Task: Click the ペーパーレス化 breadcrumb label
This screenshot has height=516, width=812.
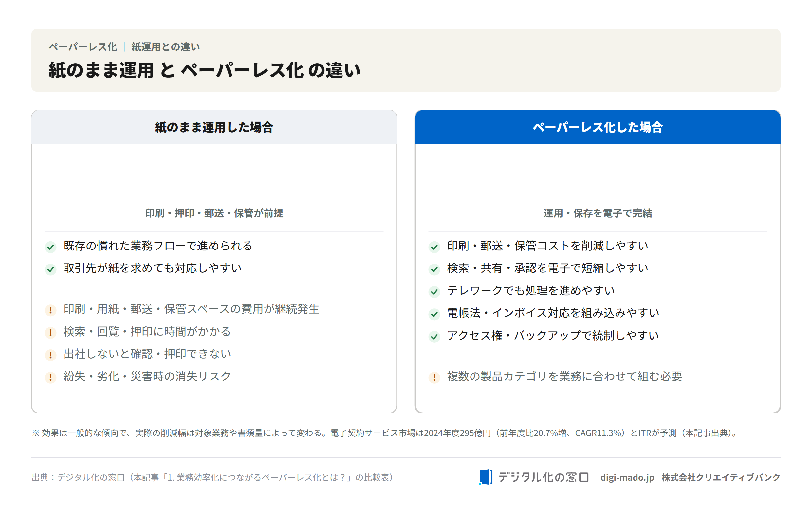Action: coord(83,47)
